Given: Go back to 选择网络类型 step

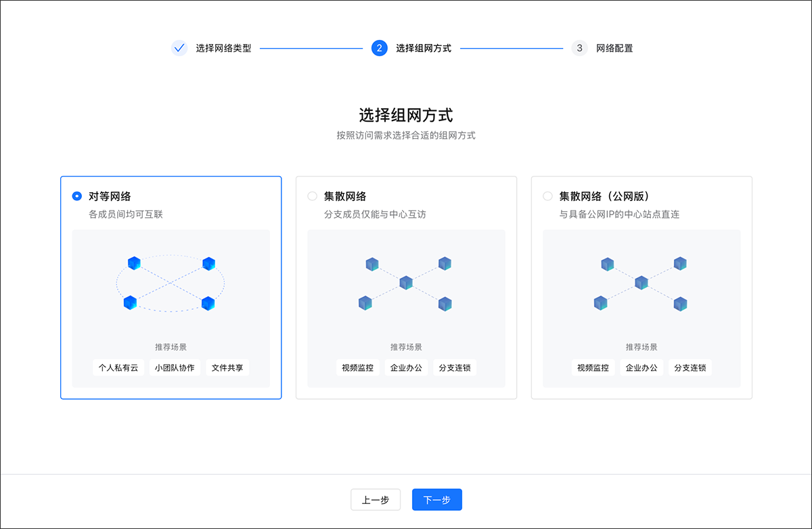Looking at the screenshot, I should pos(223,49).
